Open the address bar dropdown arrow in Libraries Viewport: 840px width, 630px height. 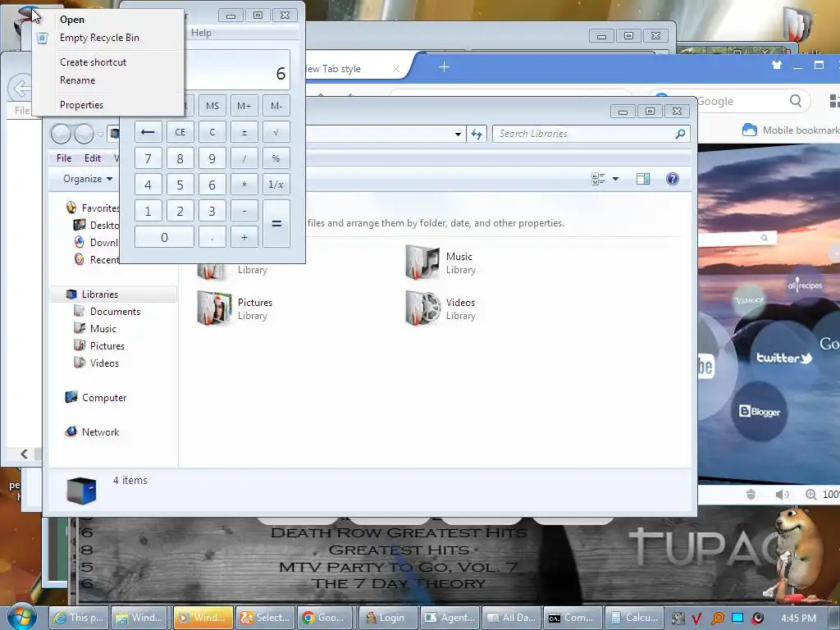458,134
